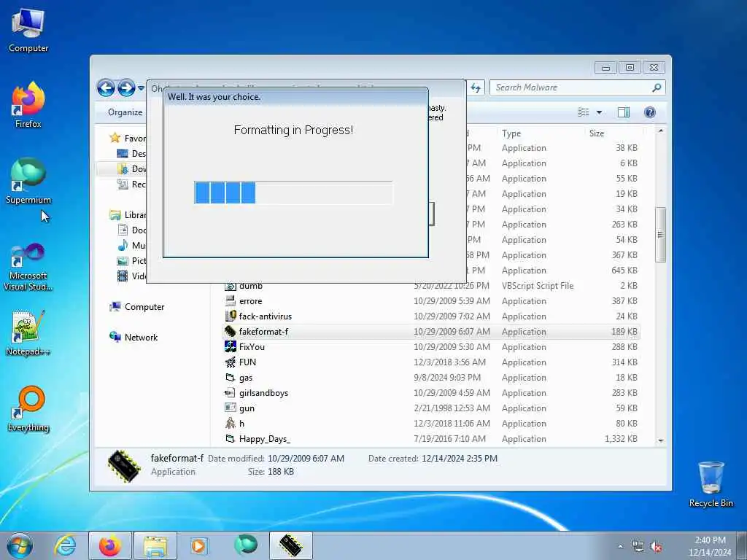Switch to Firefox in the taskbar

pyautogui.click(x=110, y=545)
